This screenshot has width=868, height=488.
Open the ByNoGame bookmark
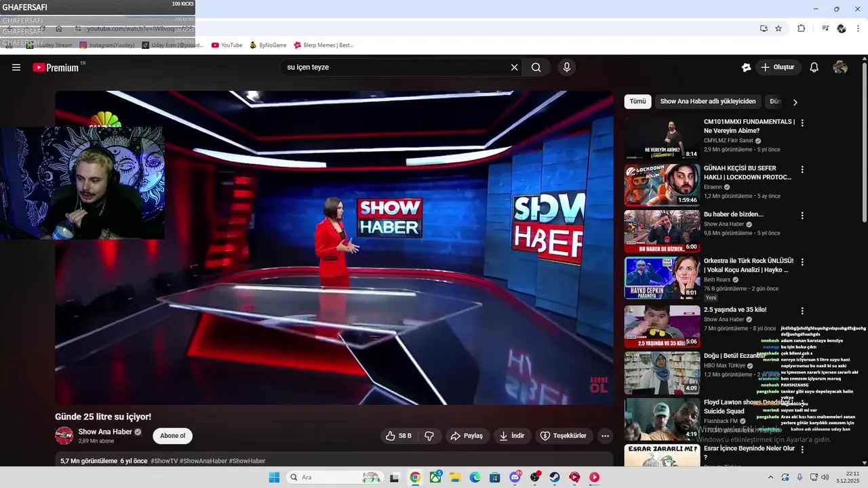click(x=268, y=45)
